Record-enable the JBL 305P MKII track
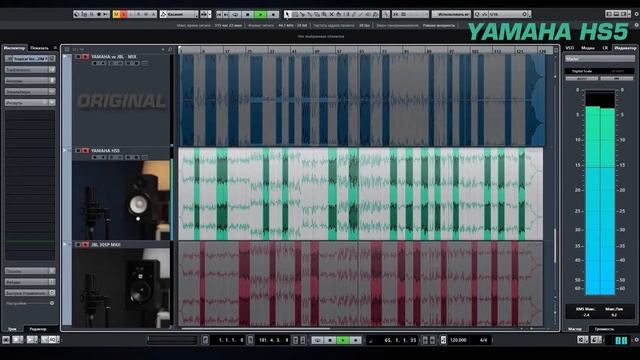The width and height of the screenshot is (640, 360). click(85, 244)
